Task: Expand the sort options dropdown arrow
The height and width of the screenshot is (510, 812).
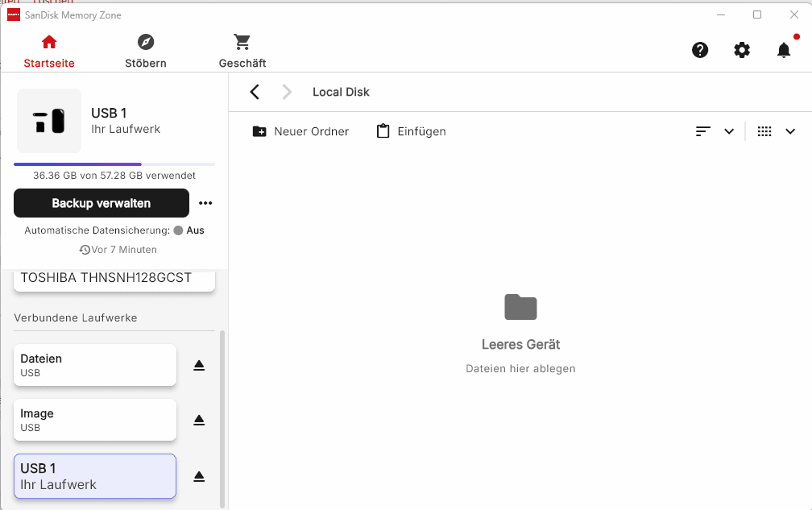Action: click(x=729, y=131)
